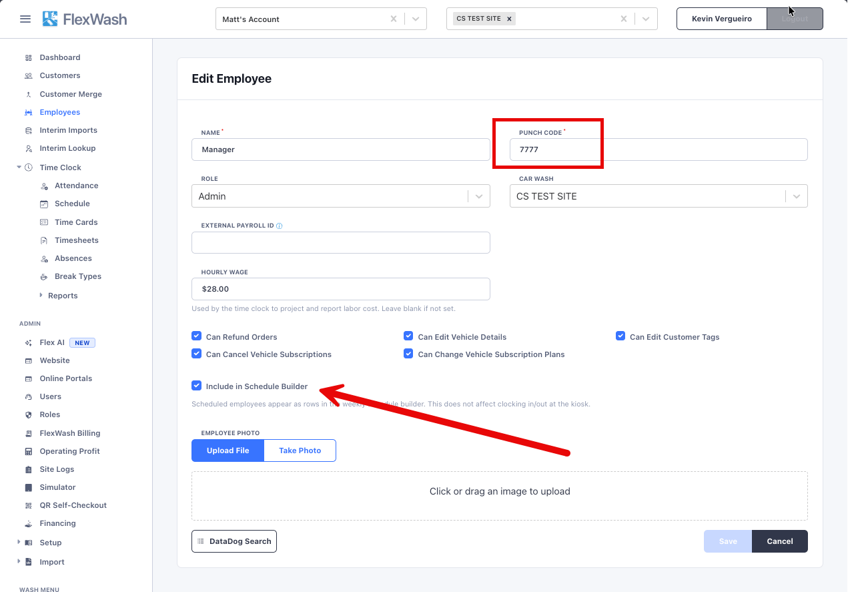
Task: Disable Can Edit Customer Tags
Action: click(x=620, y=336)
